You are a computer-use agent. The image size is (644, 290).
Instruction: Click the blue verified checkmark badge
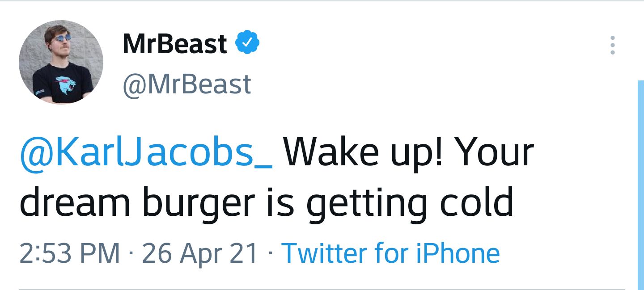tap(247, 43)
